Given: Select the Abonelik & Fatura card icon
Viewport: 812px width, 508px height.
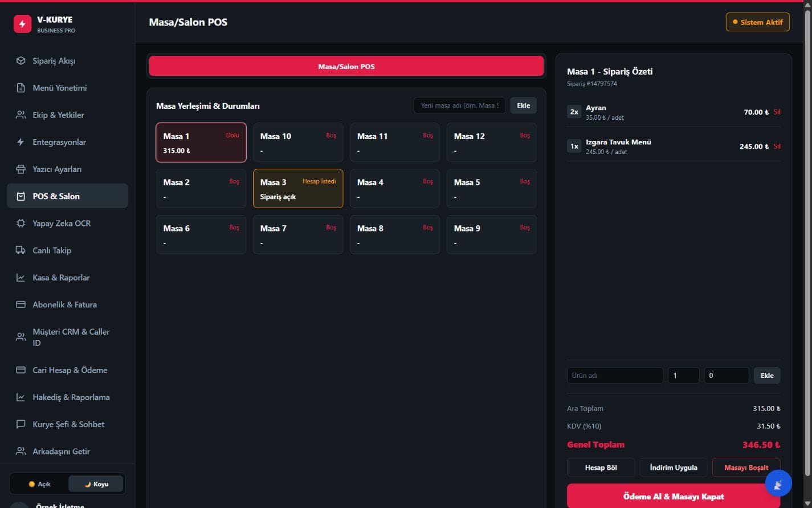Looking at the screenshot, I should (x=21, y=304).
